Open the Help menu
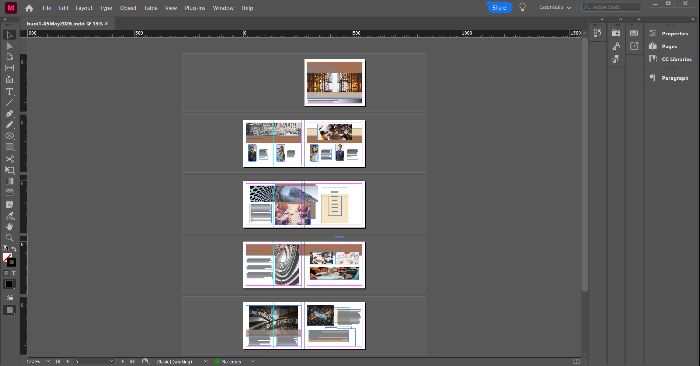The width and height of the screenshot is (700, 366). [247, 8]
